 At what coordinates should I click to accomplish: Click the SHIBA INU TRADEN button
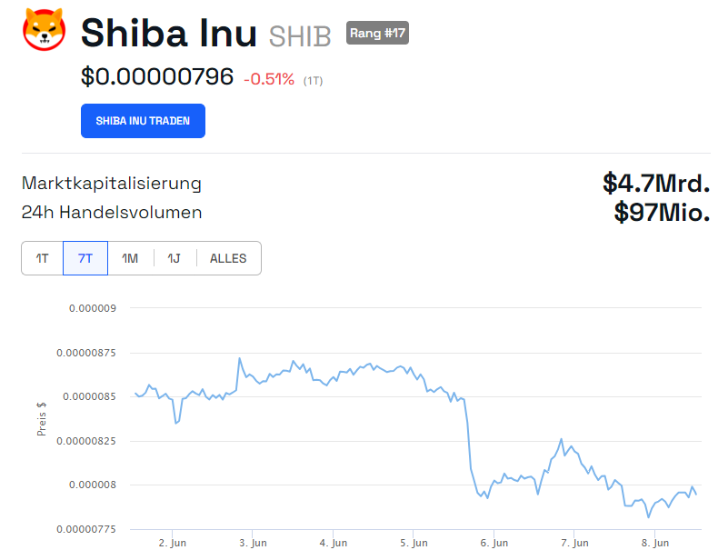[143, 120]
